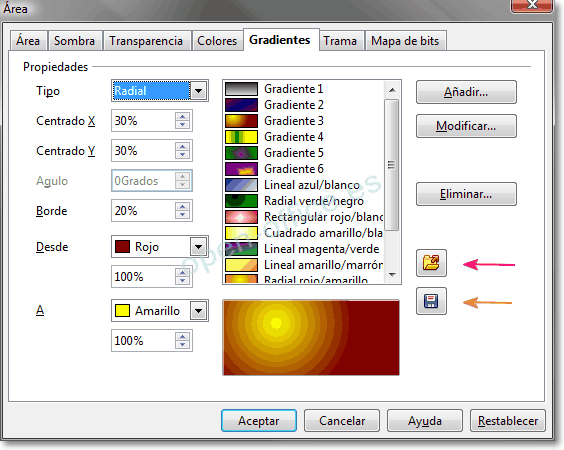
Task: Increase Centrado X value with up arrow
Action: tap(183, 117)
